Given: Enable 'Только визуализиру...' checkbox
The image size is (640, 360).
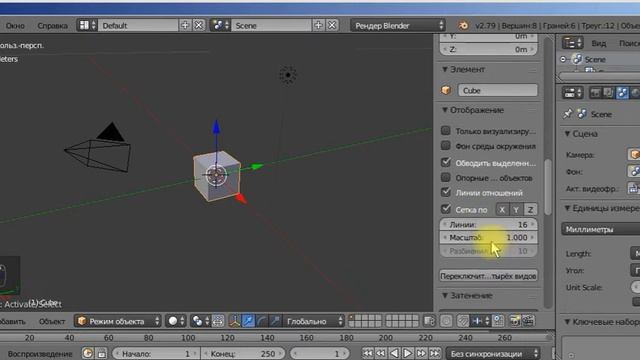Looking at the screenshot, I should 446,131.
